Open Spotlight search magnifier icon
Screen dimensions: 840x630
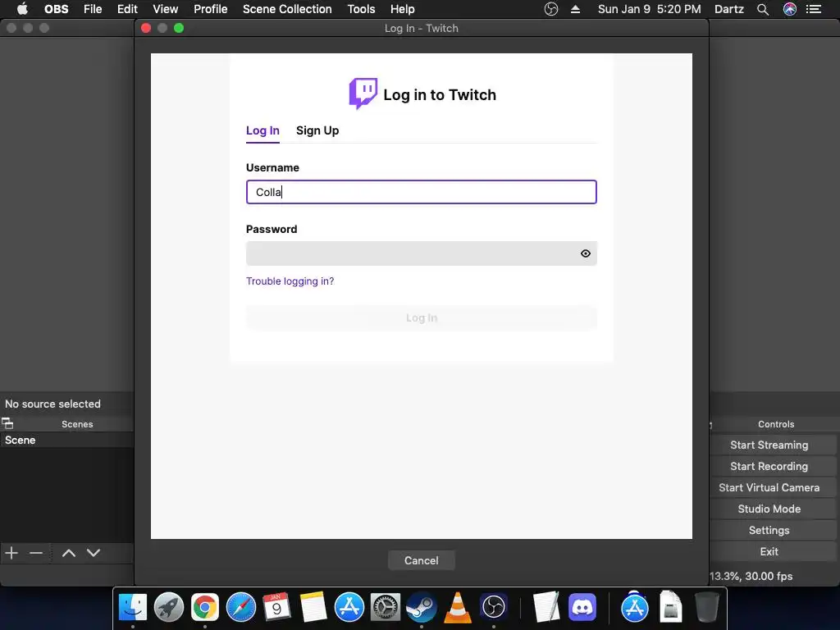[763, 9]
